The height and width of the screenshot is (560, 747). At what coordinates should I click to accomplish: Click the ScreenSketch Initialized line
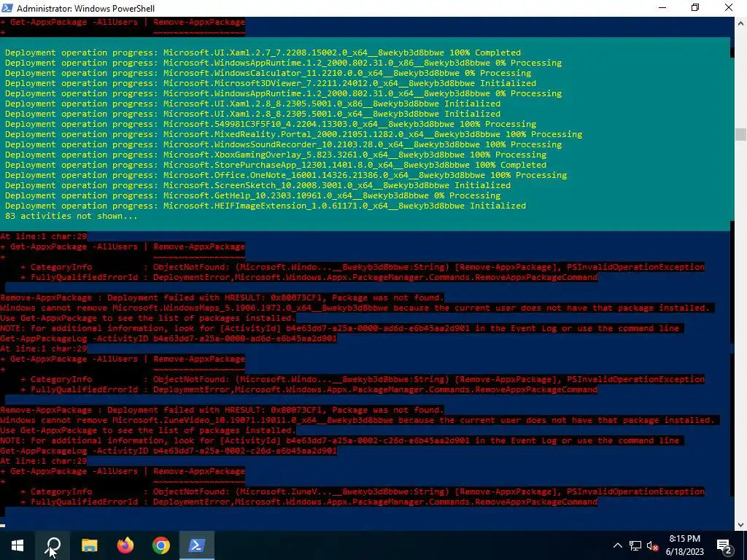click(258, 185)
